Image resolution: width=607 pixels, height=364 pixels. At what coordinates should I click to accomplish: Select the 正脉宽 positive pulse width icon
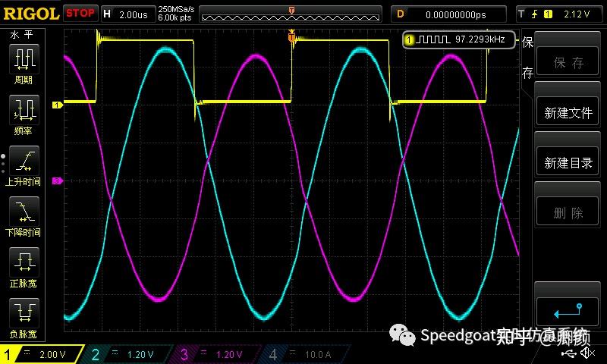[24, 262]
